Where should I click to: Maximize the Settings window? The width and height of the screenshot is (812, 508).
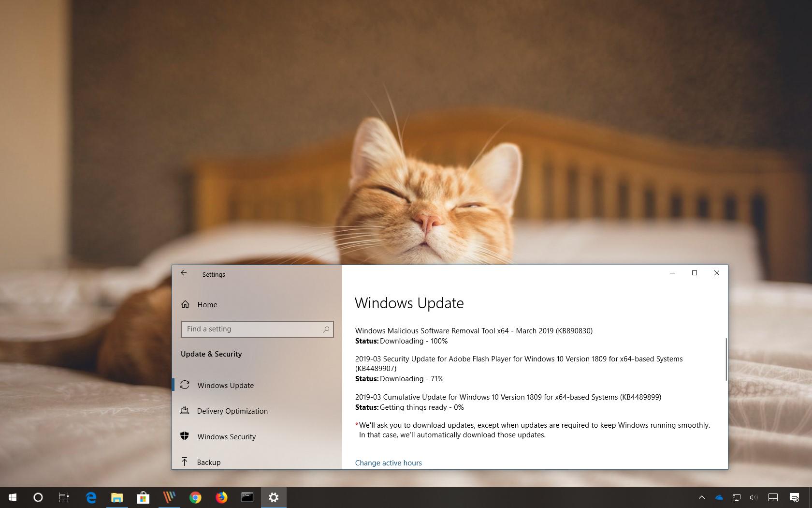click(x=695, y=273)
